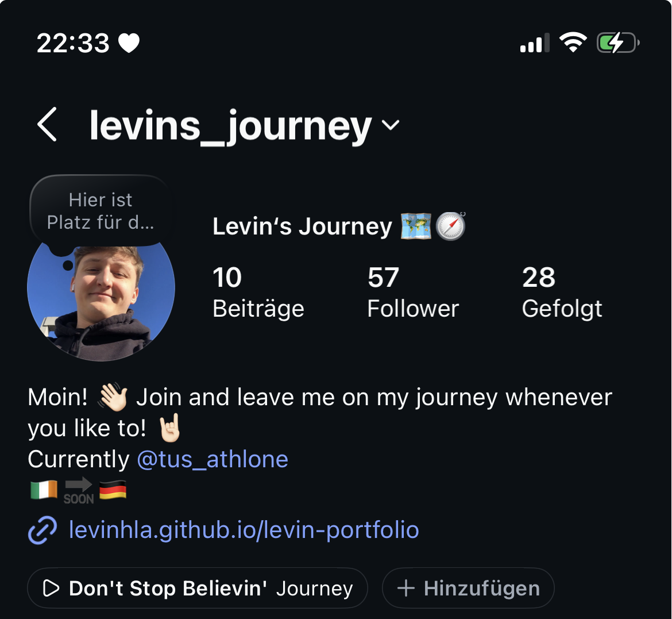Tap the battery charging icon
This screenshot has height=619, width=672.
[x=618, y=43]
